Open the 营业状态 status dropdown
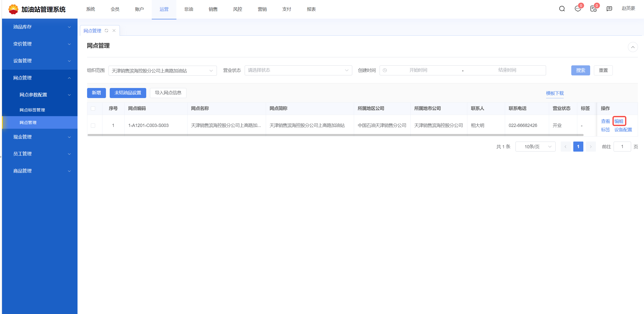The height and width of the screenshot is (314, 644). coord(298,70)
